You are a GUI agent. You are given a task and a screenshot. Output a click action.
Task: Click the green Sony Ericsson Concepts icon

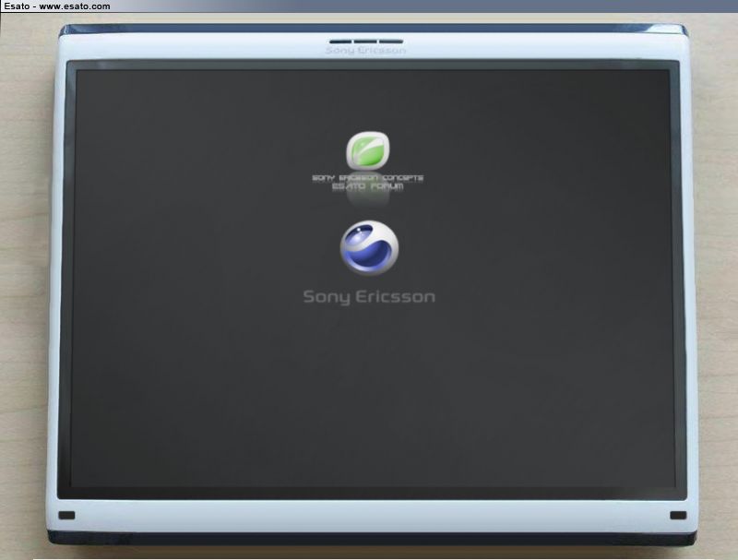click(368, 150)
